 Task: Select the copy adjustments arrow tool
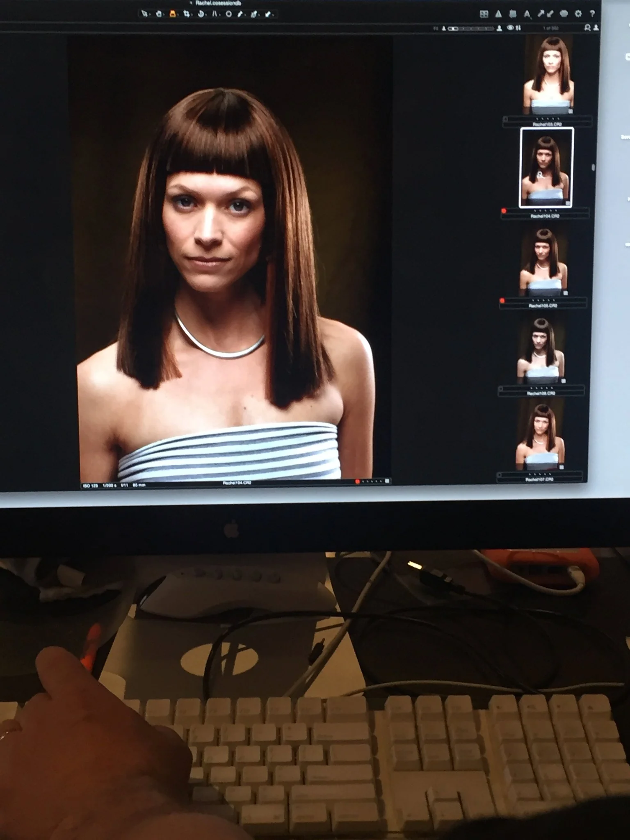[254, 14]
